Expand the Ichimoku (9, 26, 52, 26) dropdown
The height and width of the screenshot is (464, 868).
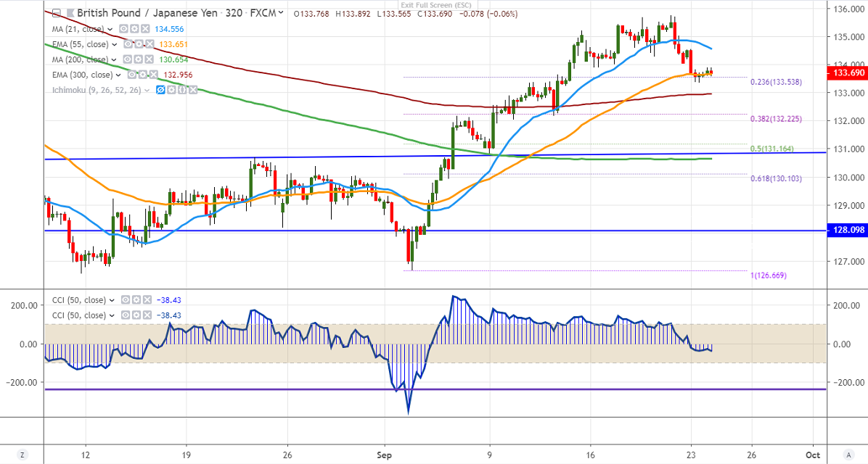147,90
